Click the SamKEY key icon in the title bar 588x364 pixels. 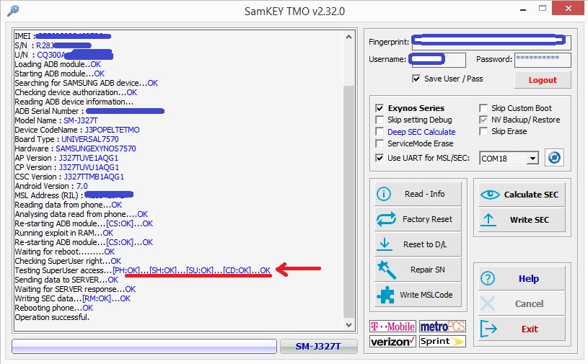tap(13, 10)
